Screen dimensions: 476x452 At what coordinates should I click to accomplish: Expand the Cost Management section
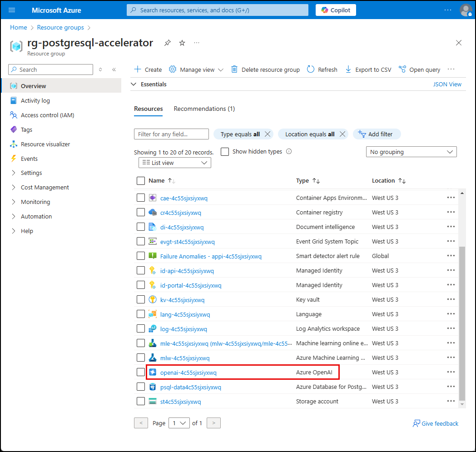pyautogui.click(x=45, y=187)
